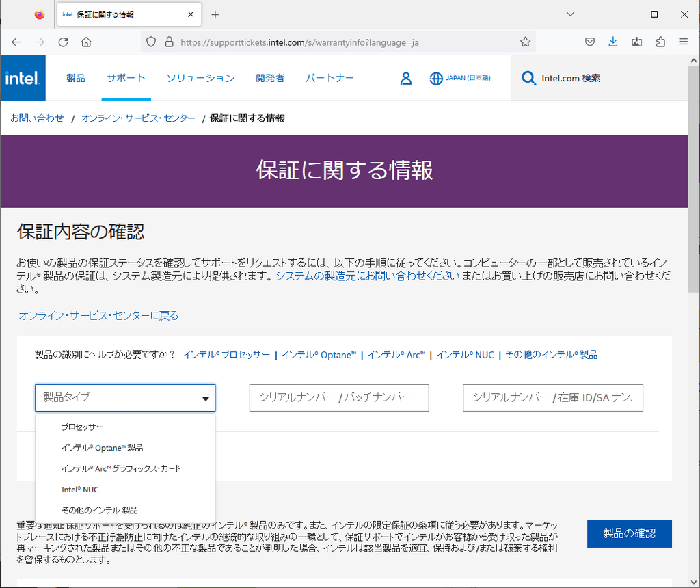This screenshot has height=588, width=700.
Task: Open インテル プロセッサー help link
Action: [x=227, y=355]
